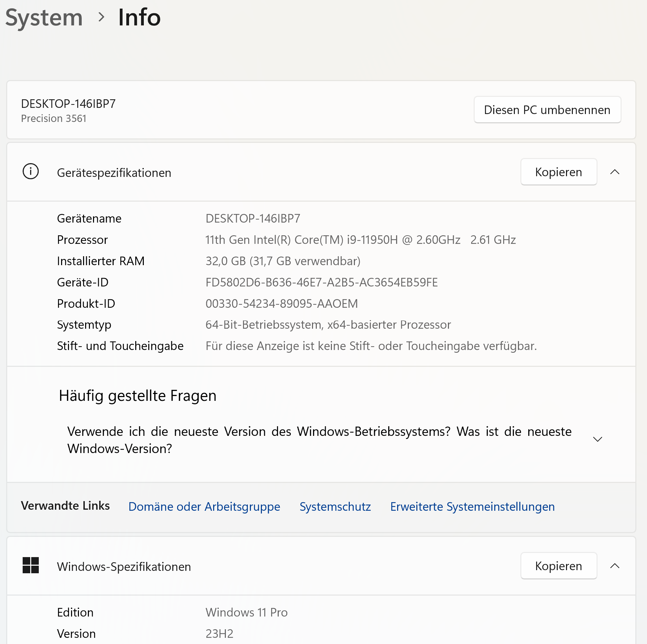Open Erweiterte Systemeinstellungen link

(472, 507)
